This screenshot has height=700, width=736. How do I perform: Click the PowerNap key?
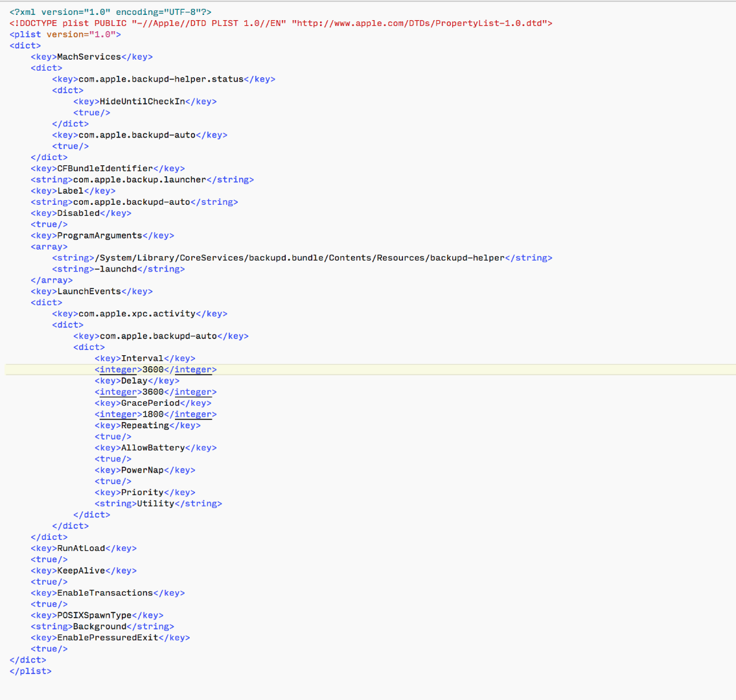[142, 471]
